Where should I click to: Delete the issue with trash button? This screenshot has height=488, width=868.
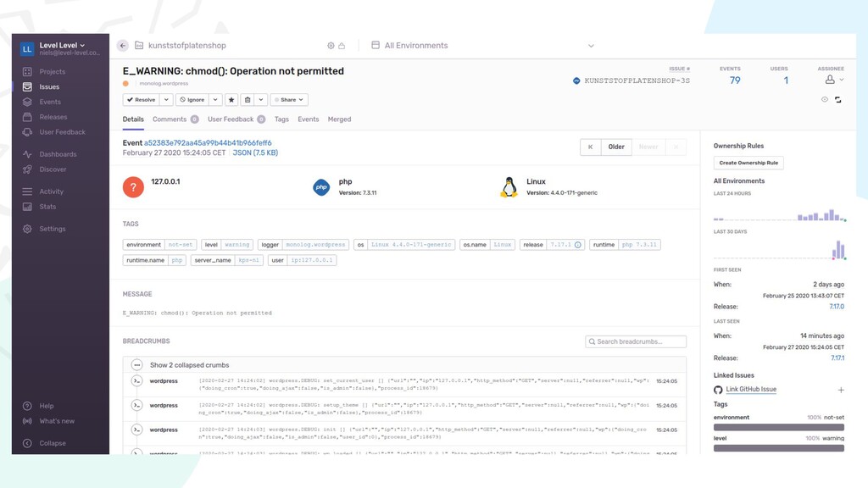point(248,100)
